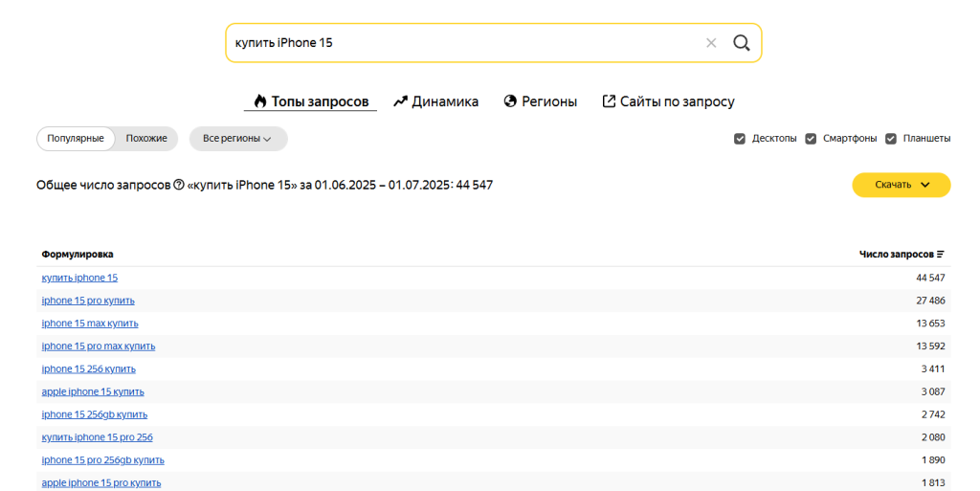
Task: Follow the apple iphone 15 купить link
Action: point(93,391)
